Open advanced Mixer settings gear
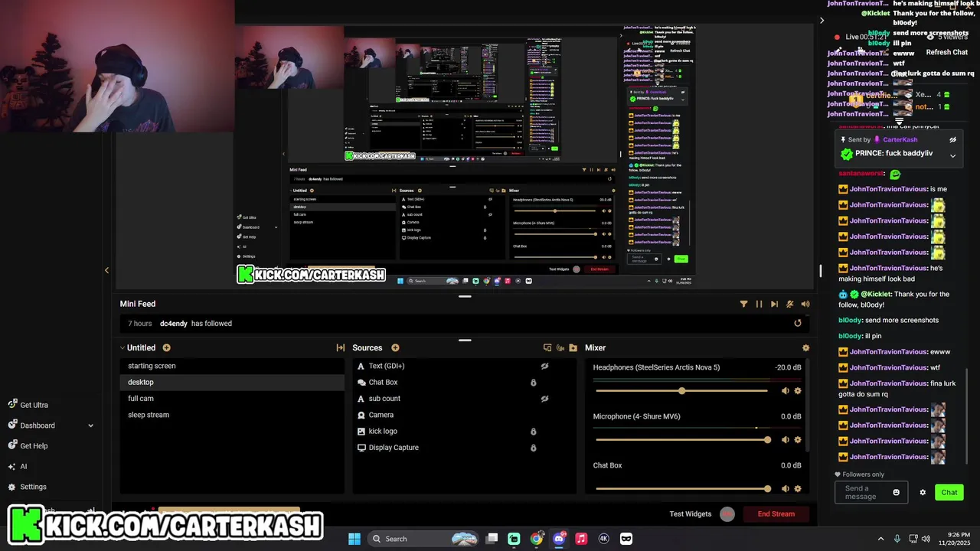Screen dimensions: 980x551 [805, 347]
